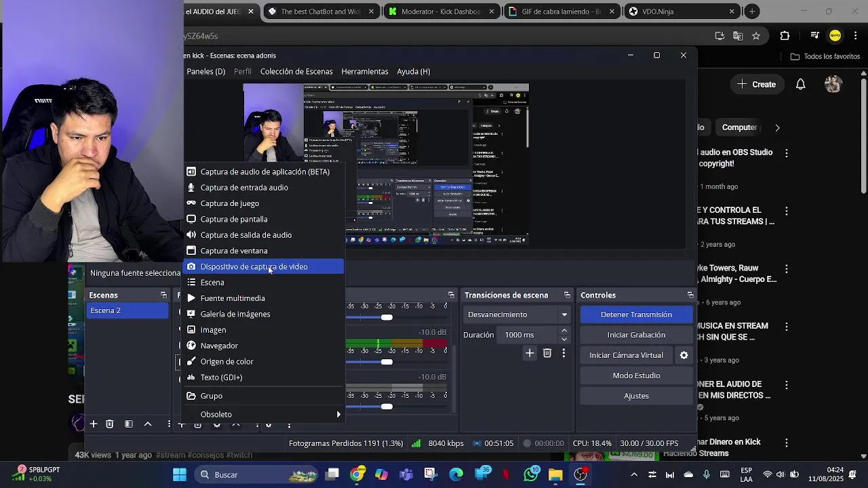Add Texto (GDI+) source
The height and width of the screenshot is (488, 868).
[x=264, y=378]
